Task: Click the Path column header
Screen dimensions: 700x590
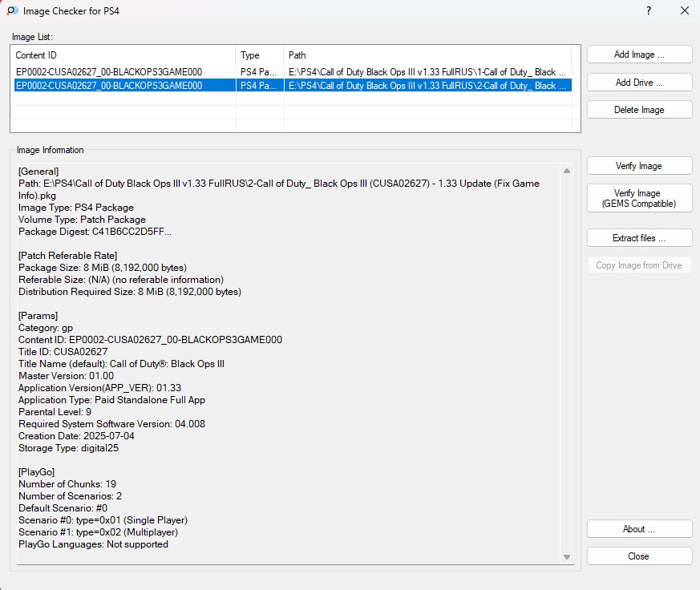Action: click(427, 55)
